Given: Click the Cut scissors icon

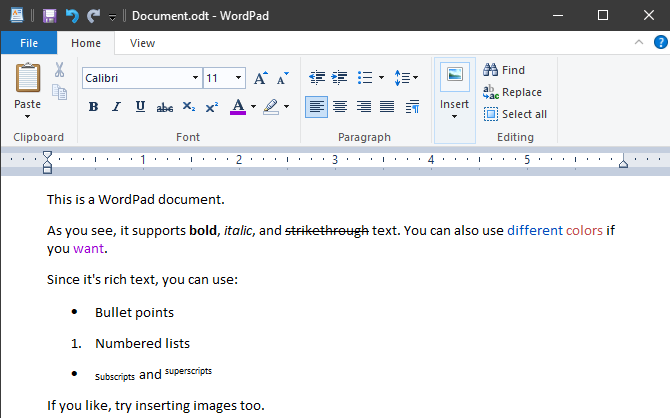Looking at the screenshot, I should (60, 70).
